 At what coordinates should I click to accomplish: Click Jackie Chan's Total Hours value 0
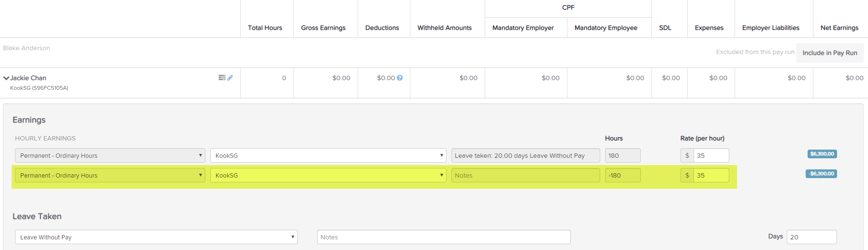coord(284,78)
